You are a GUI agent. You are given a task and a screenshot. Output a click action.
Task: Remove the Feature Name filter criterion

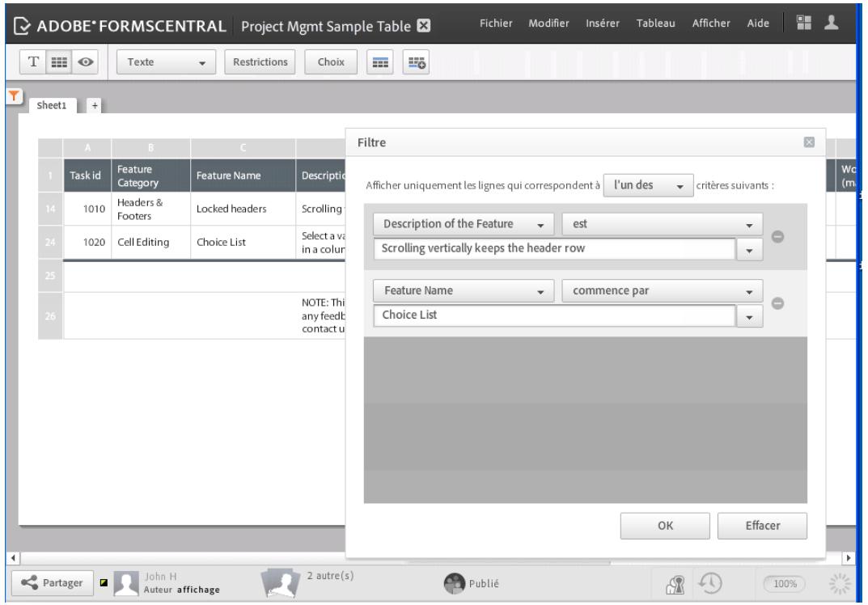pyautogui.click(x=776, y=303)
